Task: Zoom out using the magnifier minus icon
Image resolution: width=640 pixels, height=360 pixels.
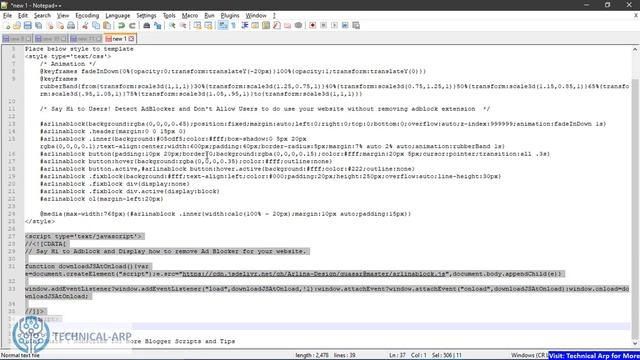Action: (183, 25)
